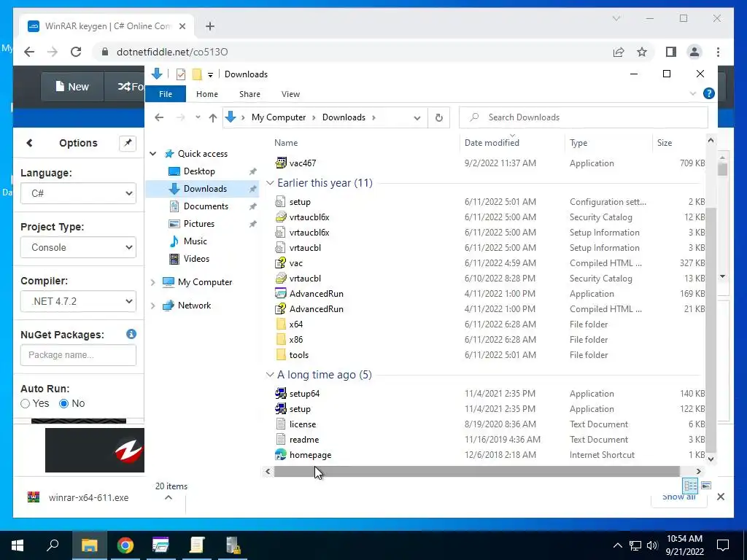Open Windows Start menu
The image size is (747, 560).
tap(18, 545)
